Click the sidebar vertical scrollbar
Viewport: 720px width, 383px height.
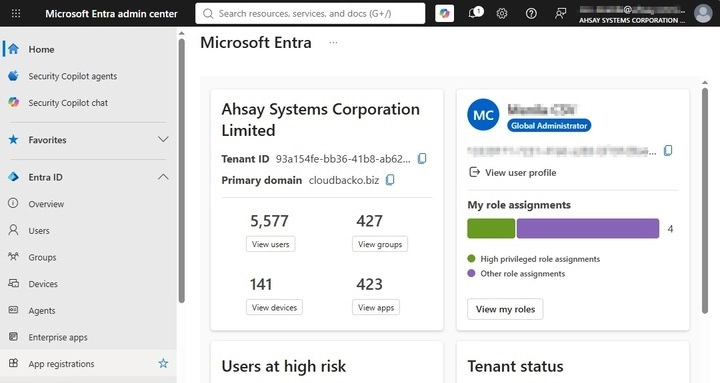181,171
